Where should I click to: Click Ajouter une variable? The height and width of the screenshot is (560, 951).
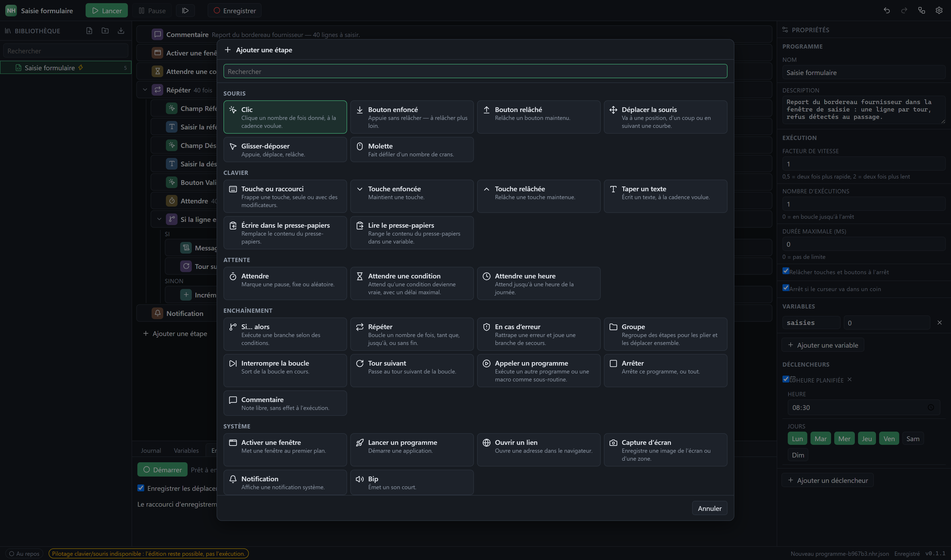pyautogui.click(x=823, y=345)
